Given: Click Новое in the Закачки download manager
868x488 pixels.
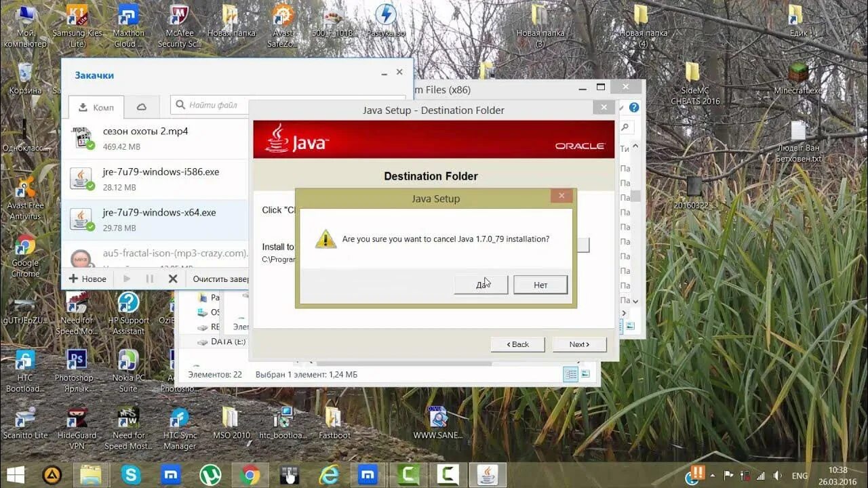Looking at the screenshot, I should pyautogui.click(x=87, y=279).
